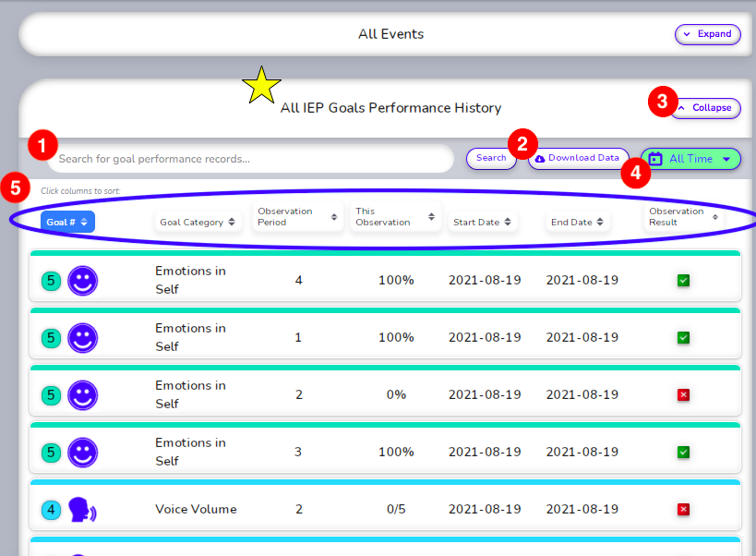Select "Emotions in Self" text in the period 3 row
The image size is (756, 556).
click(190, 452)
